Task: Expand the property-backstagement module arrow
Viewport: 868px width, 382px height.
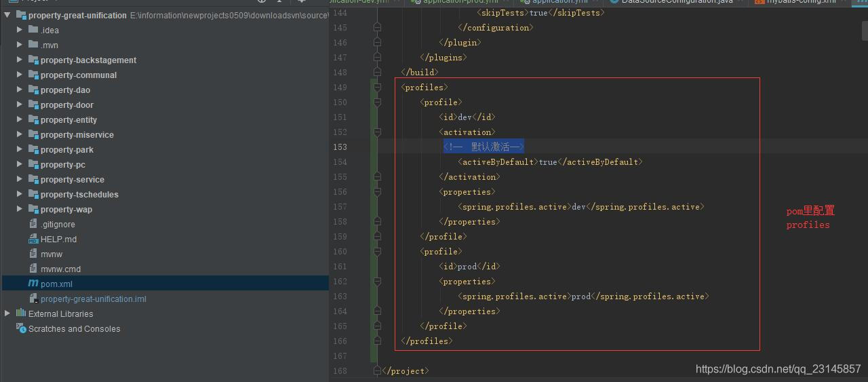Action: pyautogui.click(x=20, y=60)
